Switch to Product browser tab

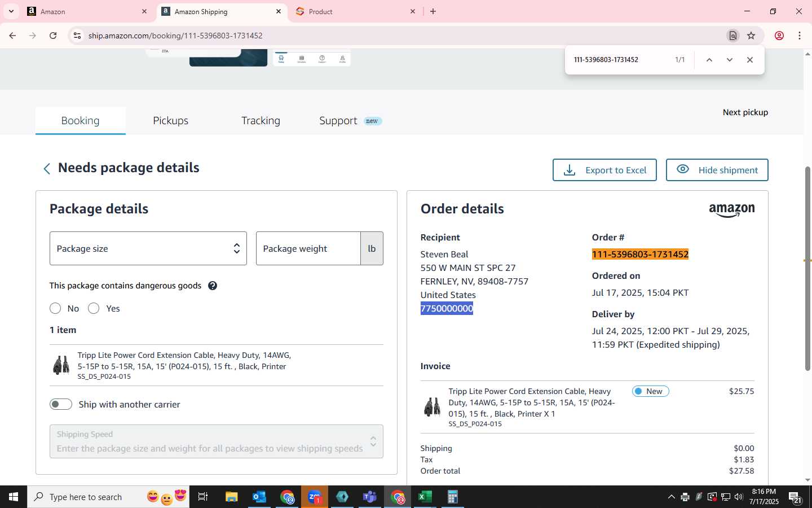pos(356,11)
